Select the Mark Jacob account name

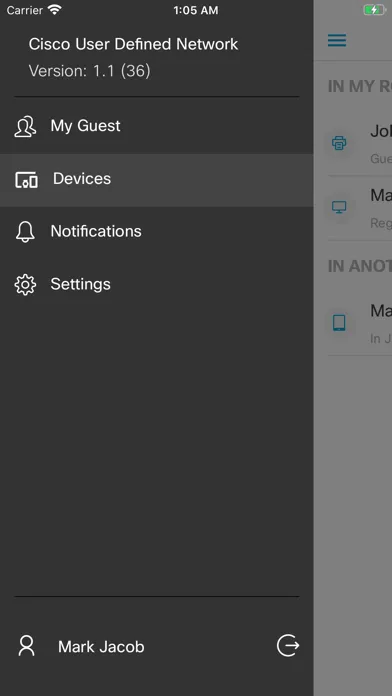point(101,647)
